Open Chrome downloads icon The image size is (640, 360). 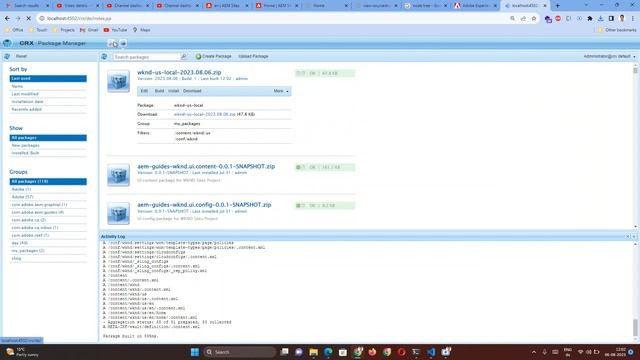click(x=601, y=18)
